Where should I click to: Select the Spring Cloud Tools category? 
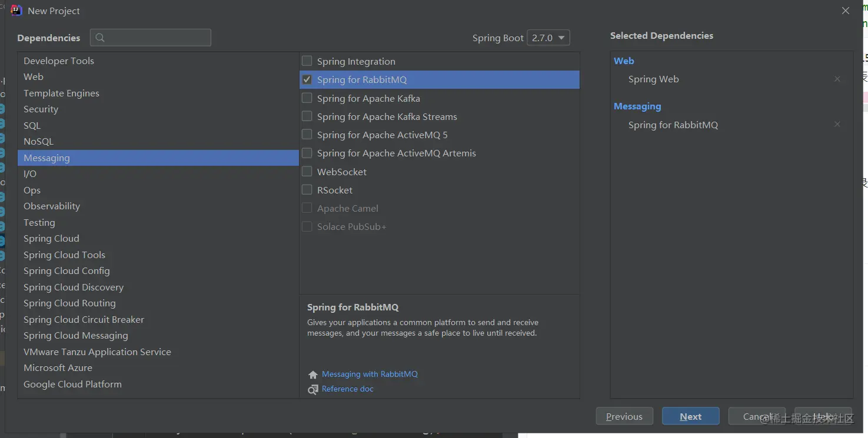click(158, 255)
